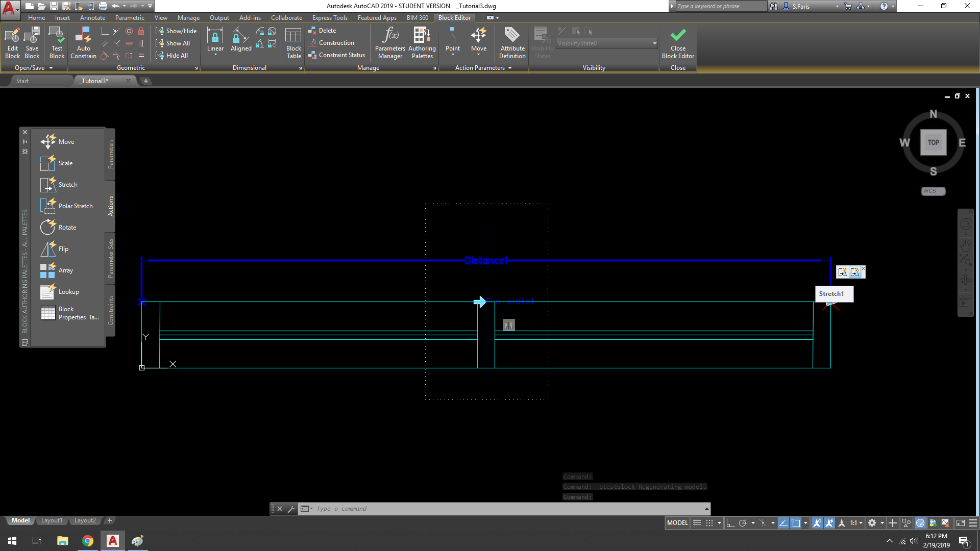Image resolution: width=980 pixels, height=551 pixels.
Task: Open the VisibilityState0 dropdown
Action: (655, 43)
